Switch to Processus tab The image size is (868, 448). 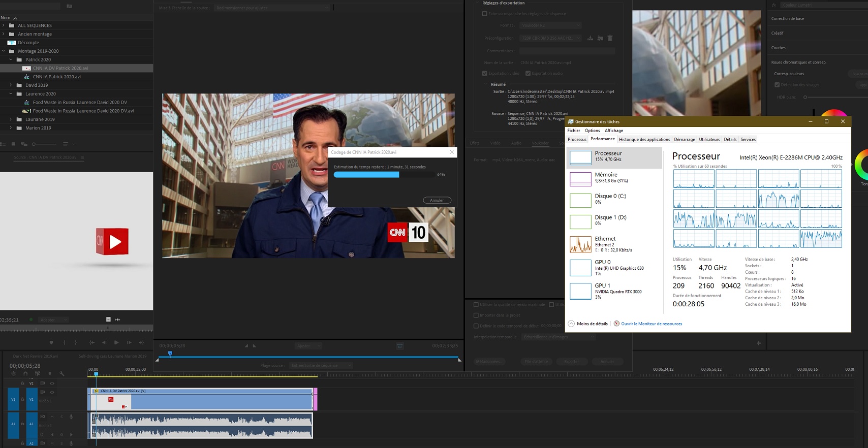coord(577,139)
